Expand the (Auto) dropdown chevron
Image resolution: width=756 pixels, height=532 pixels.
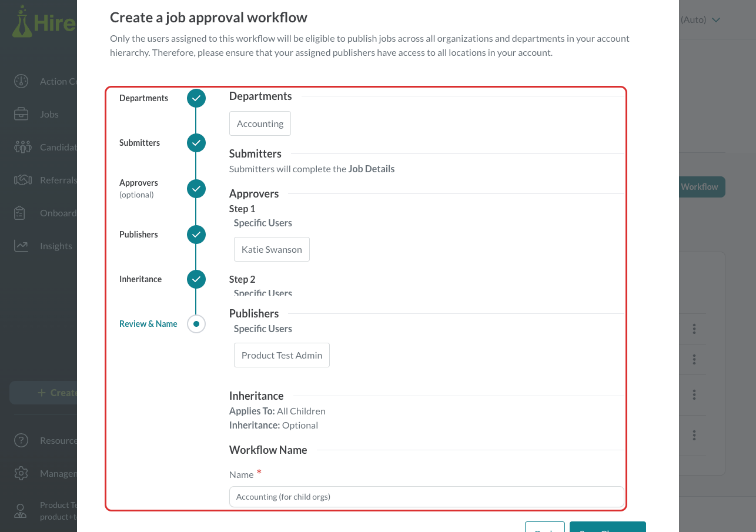[716, 20]
